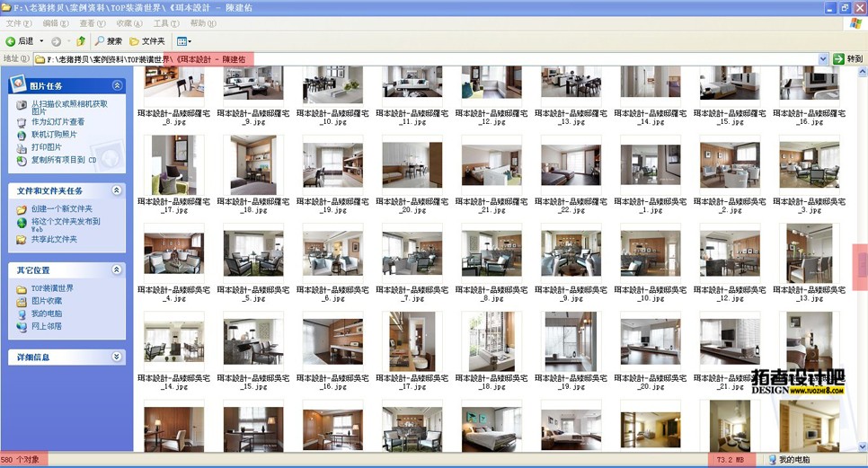Viewport: 868px width, 468px height.
Task: Click 打印图片 print pictures link
Action: pos(46,147)
